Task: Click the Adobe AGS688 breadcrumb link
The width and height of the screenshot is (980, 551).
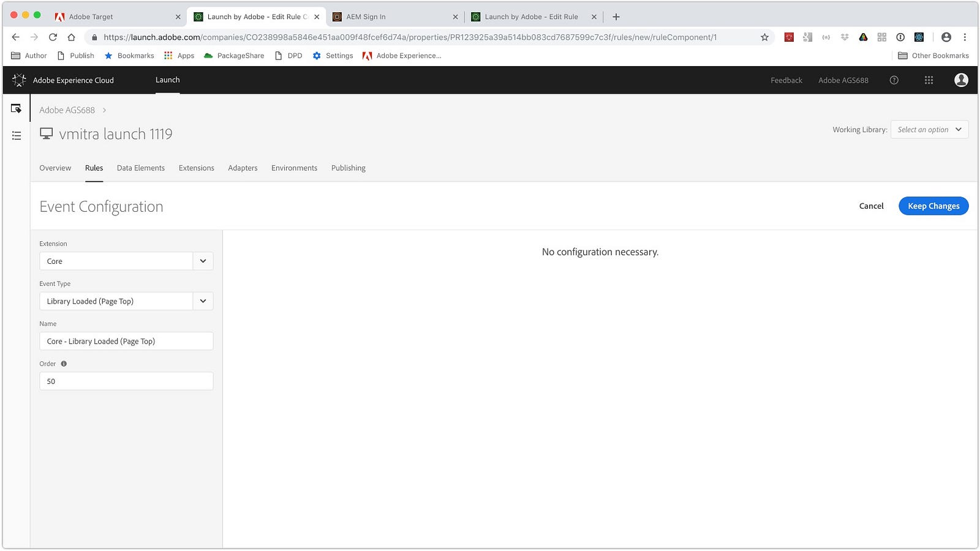Action: click(67, 110)
